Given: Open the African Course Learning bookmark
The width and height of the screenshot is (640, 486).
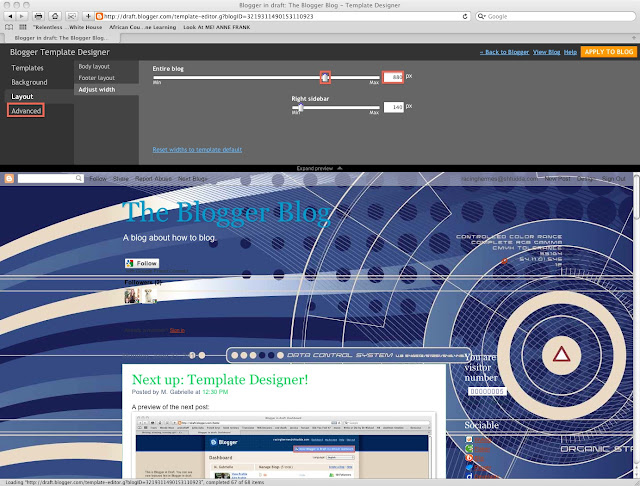Looking at the screenshot, I should point(142,27).
